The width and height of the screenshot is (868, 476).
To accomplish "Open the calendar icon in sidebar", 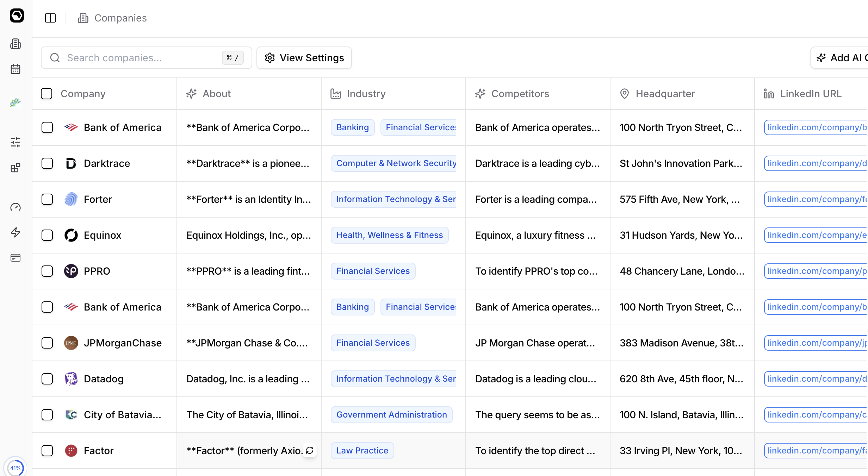I will click(x=15, y=69).
